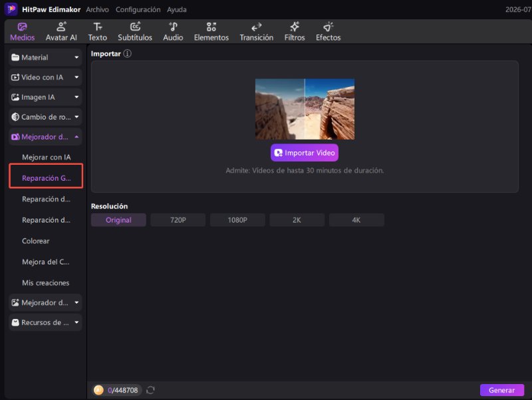Click the Cambio de ro... icon
The image size is (532, 400).
point(15,117)
